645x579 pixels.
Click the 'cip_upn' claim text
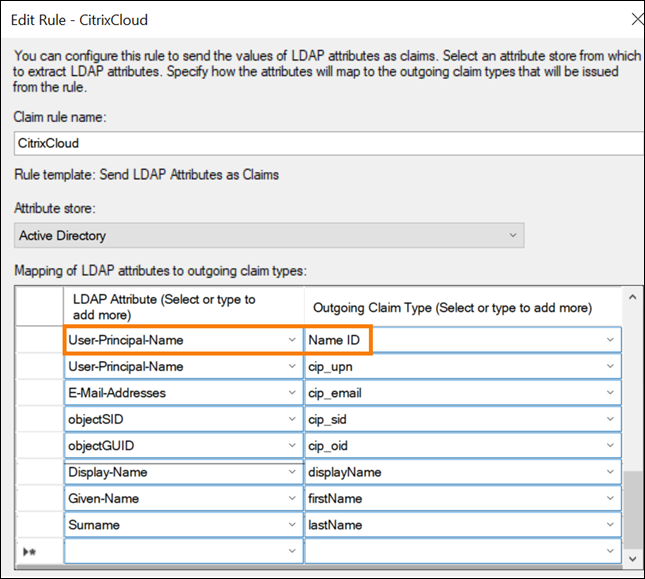point(330,367)
